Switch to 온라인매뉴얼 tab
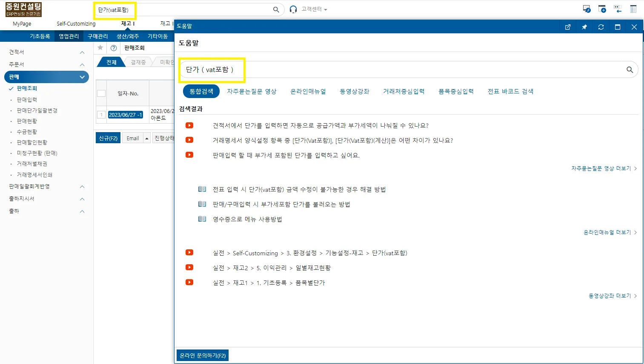This screenshot has width=644, height=364. (x=308, y=91)
